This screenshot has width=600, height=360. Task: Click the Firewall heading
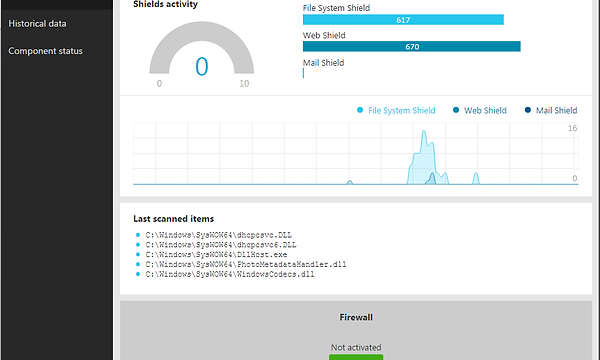tap(356, 317)
